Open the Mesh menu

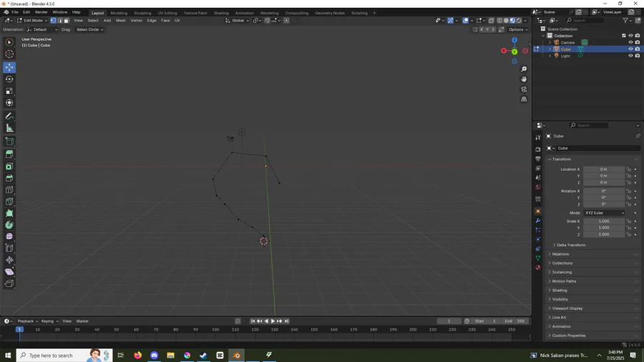(121, 21)
